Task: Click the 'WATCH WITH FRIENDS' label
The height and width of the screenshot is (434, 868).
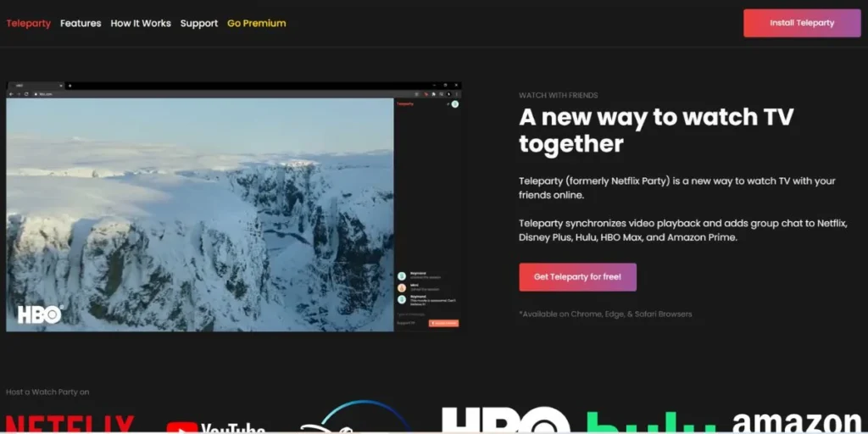Action: pos(558,95)
